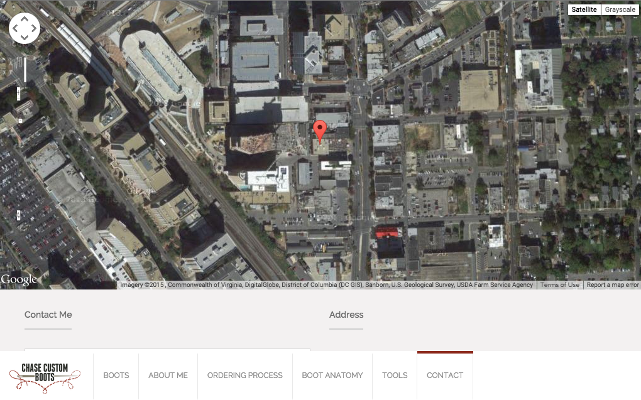Switch map to Satellite view
Image resolution: width=641 pixels, height=400 pixels.
coord(584,9)
